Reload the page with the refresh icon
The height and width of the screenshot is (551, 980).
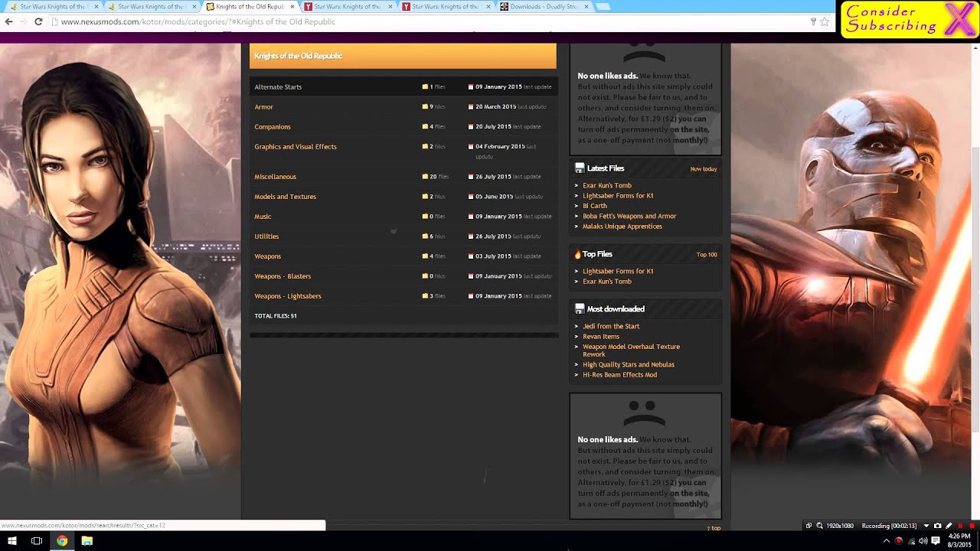(38, 21)
